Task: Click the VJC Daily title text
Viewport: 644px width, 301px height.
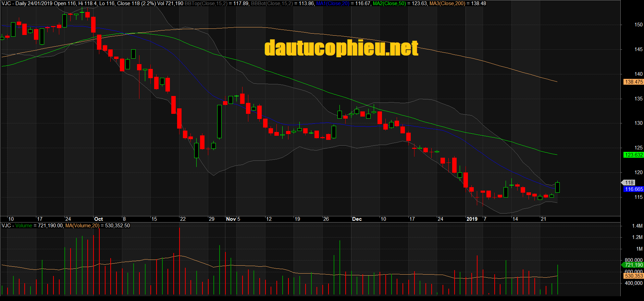Action: tap(14, 3)
